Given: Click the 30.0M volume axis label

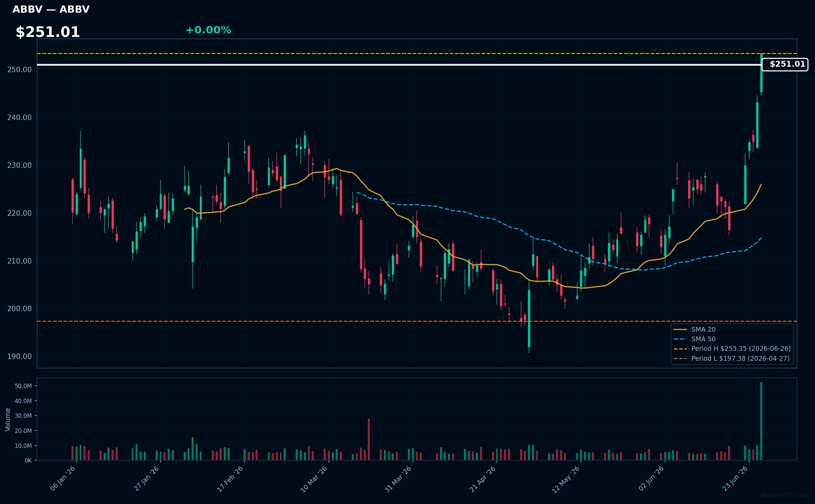Looking at the screenshot, I should [x=23, y=416].
